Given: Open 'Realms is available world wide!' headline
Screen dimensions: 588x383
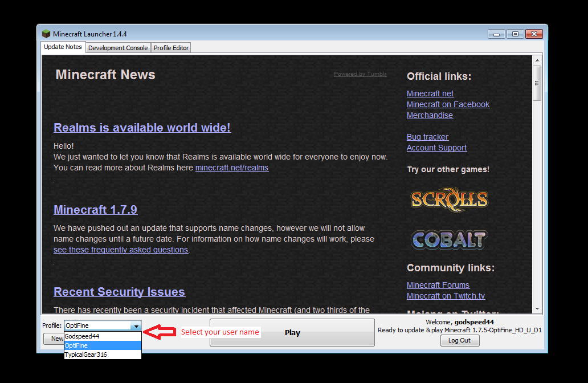Looking at the screenshot, I should (x=142, y=128).
